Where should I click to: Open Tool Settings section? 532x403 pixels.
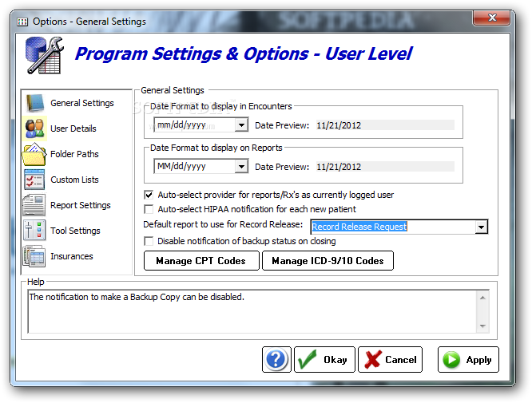point(75,231)
